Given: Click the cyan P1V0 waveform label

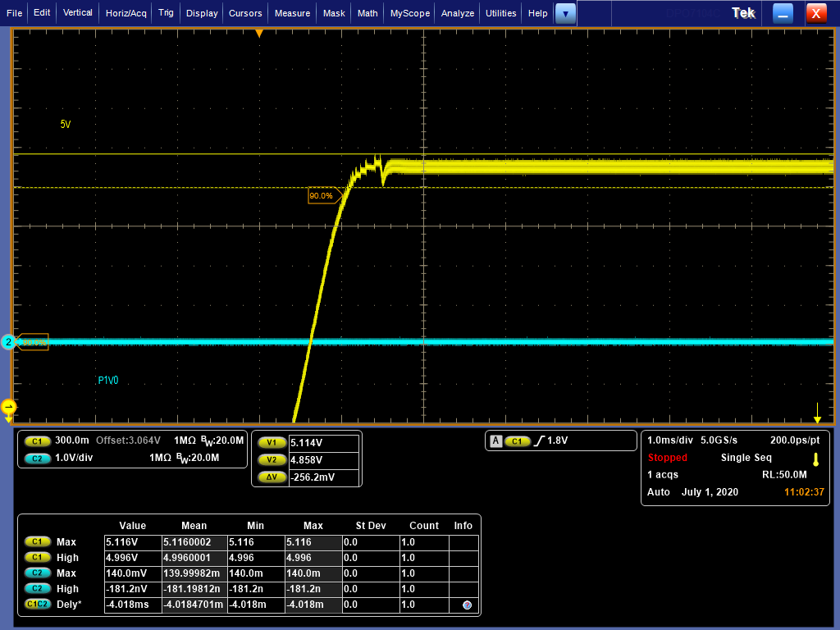Looking at the screenshot, I should point(108,381).
